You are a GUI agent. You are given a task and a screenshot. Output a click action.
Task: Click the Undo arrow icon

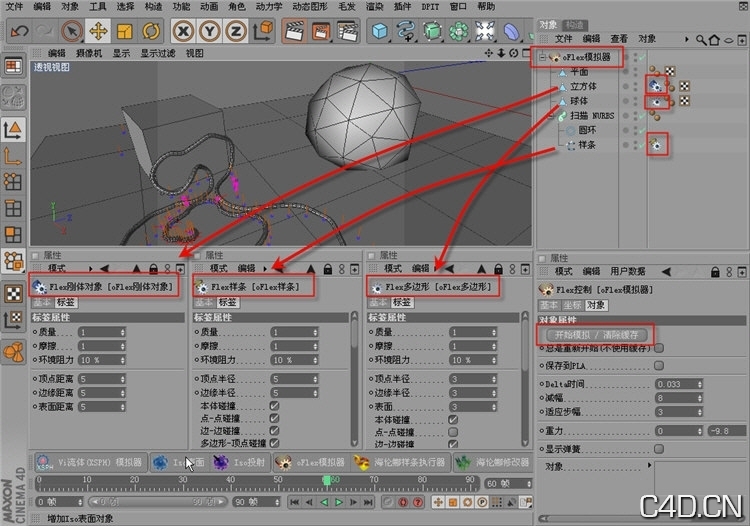(x=20, y=31)
